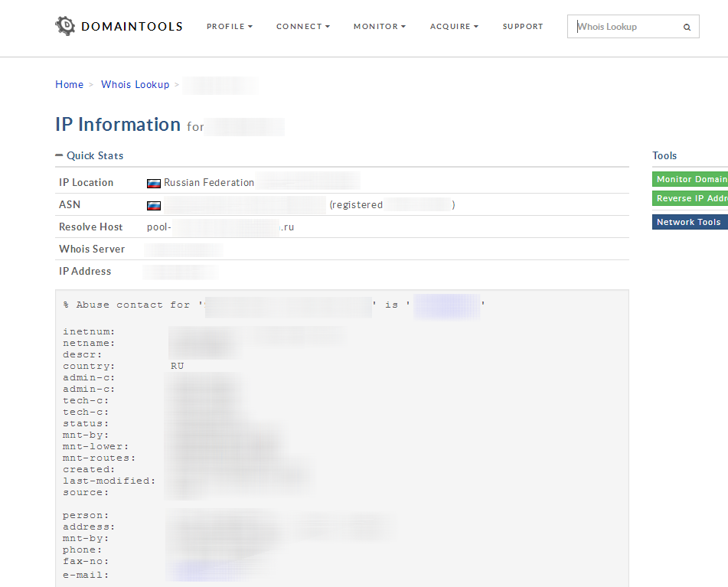Follow the Home breadcrumb link
The height and width of the screenshot is (587, 728).
coord(69,84)
